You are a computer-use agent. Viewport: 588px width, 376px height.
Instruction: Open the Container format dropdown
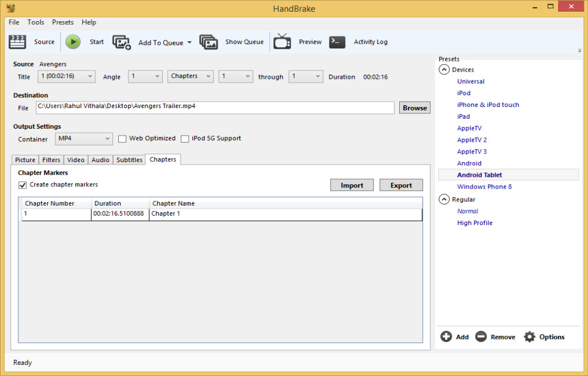(83, 139)
